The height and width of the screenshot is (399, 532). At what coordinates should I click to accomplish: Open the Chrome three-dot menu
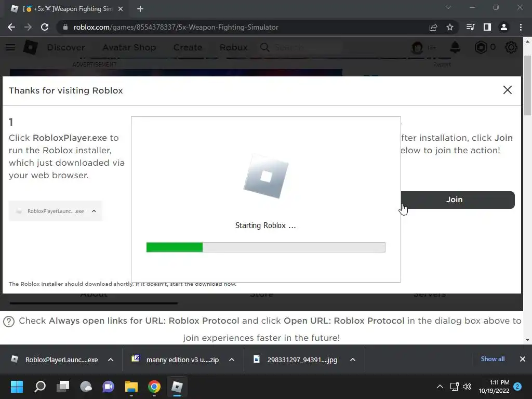(521, 27)
